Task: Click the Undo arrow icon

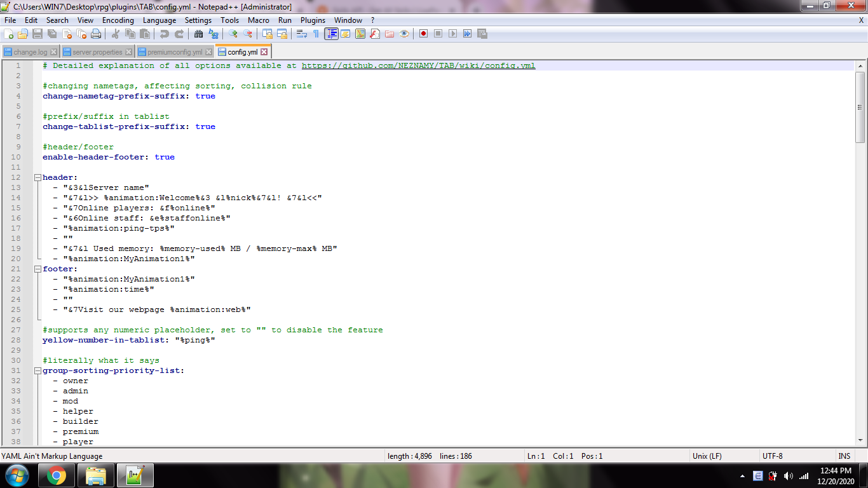Action: click(165, 34)
